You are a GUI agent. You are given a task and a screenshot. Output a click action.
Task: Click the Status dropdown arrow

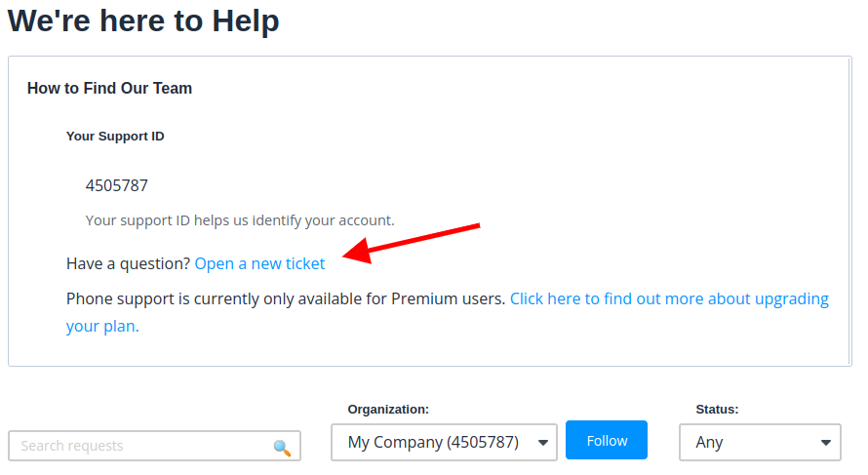pyautogui.click(x=827, y=443)
